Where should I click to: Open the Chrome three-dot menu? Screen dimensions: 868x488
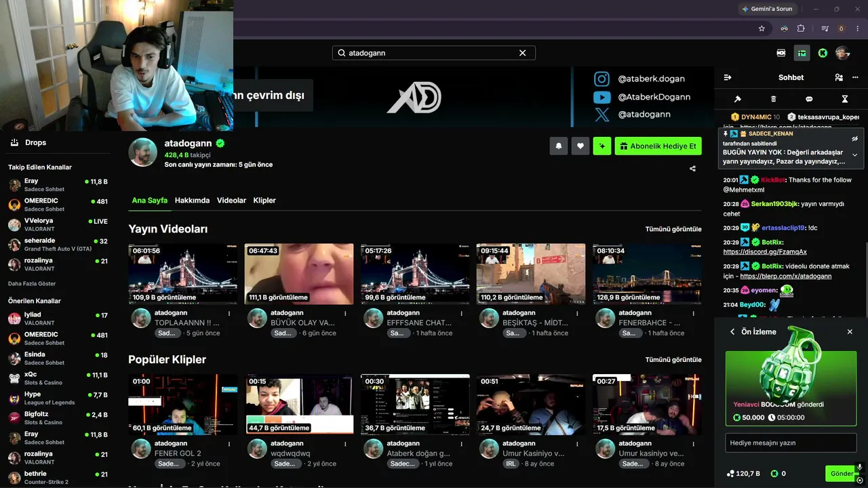[x=859, y=28]
